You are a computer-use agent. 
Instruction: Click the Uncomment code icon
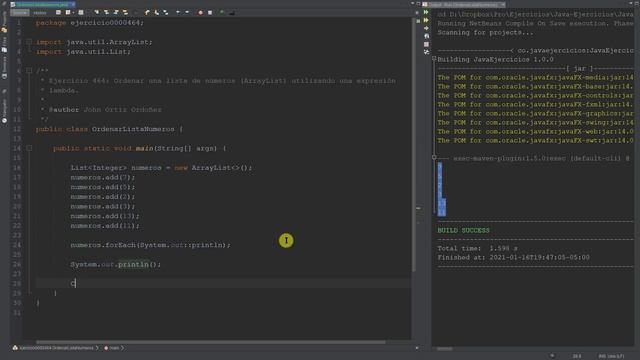point(232,13)
